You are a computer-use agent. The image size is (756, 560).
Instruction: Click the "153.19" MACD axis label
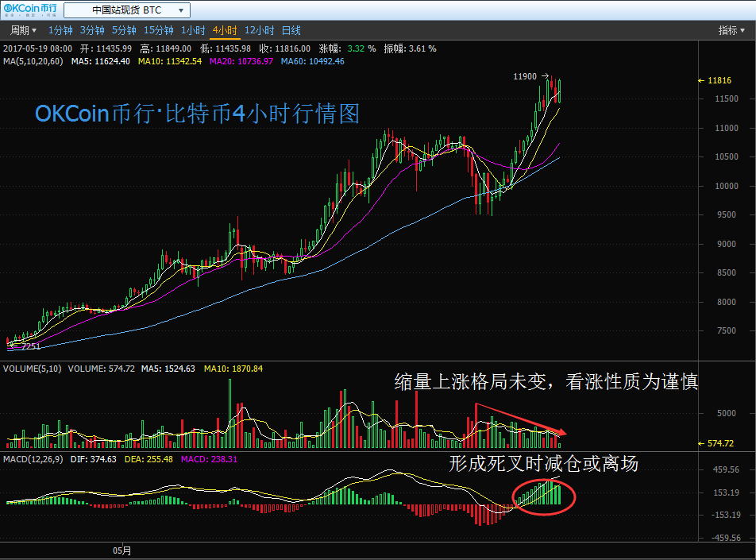tap(726, 493)
